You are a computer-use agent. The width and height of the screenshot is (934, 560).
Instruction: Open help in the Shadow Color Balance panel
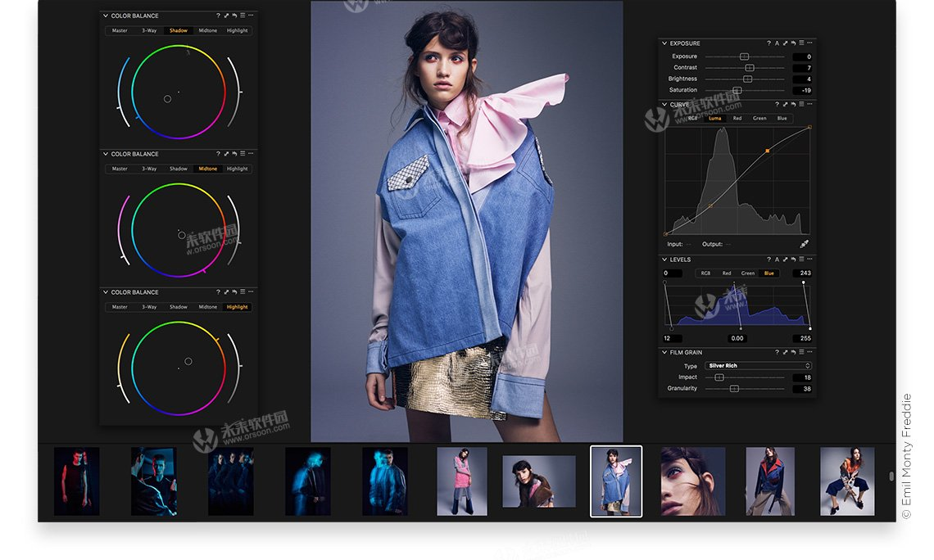pos(218,16)
